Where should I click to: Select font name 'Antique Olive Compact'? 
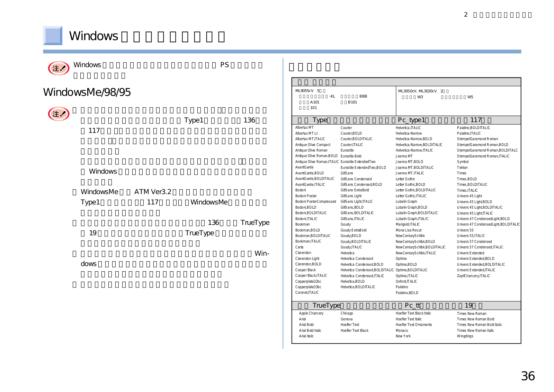[x=313, y=145]
